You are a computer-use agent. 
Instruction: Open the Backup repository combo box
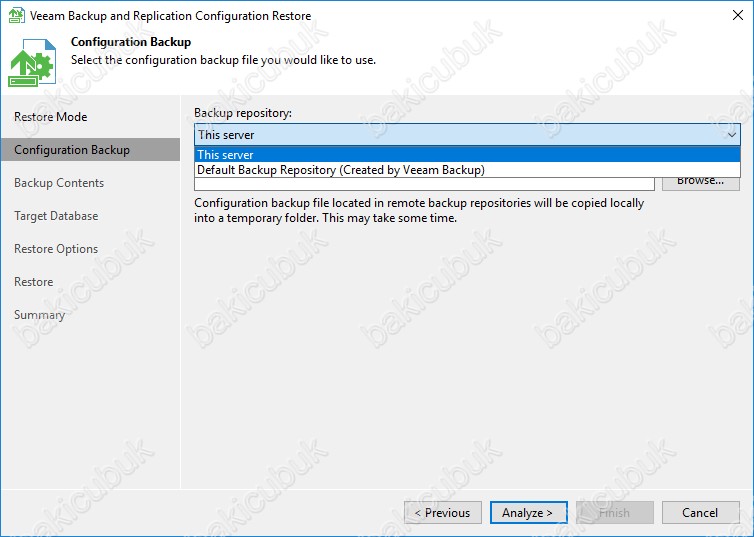coord(467,135)
